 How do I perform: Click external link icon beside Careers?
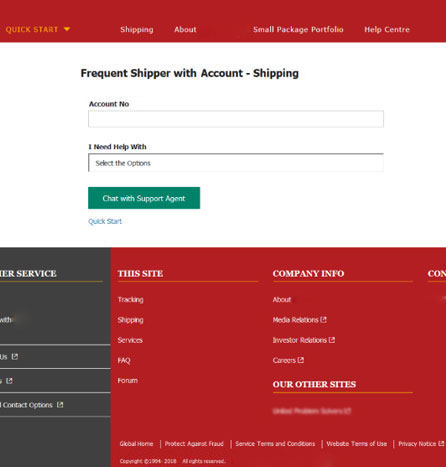pos(301,360)
